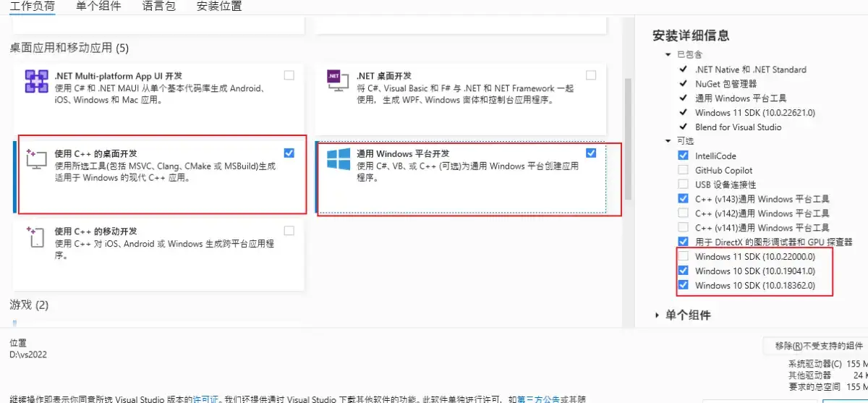Uncheck Windows 10 SDK (10.0.19041.0)
Image resolution: width=868 pixels, height=403 pixels.
(x=684, y=271)
